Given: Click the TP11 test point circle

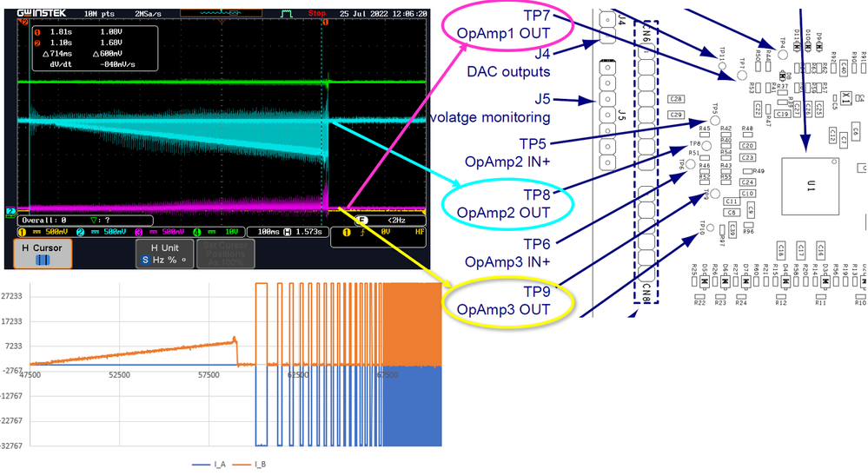Looking at the screenshot, I should click(x=722, y=66).
